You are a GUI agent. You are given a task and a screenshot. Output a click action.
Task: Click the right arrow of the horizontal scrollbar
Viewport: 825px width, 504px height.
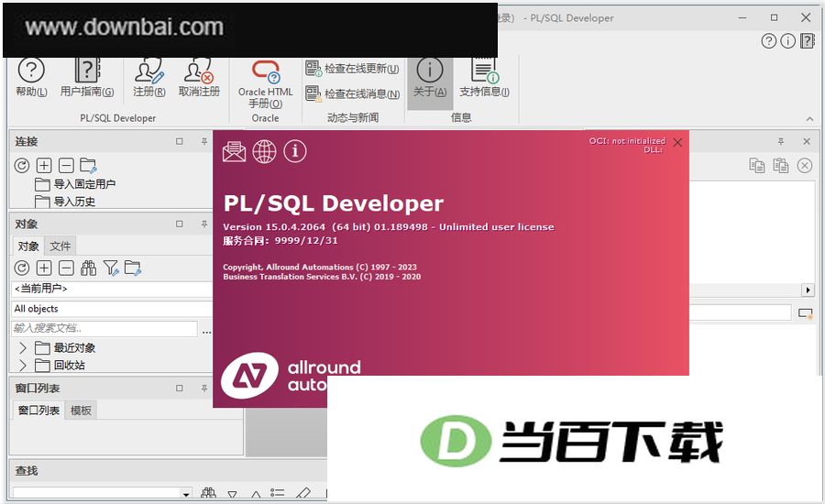(808, 290)
